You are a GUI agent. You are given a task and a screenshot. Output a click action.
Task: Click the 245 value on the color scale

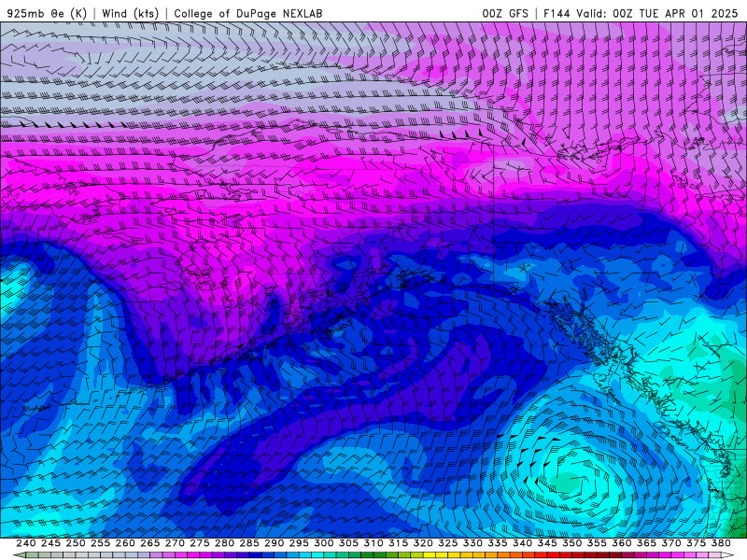coord(50,543)
